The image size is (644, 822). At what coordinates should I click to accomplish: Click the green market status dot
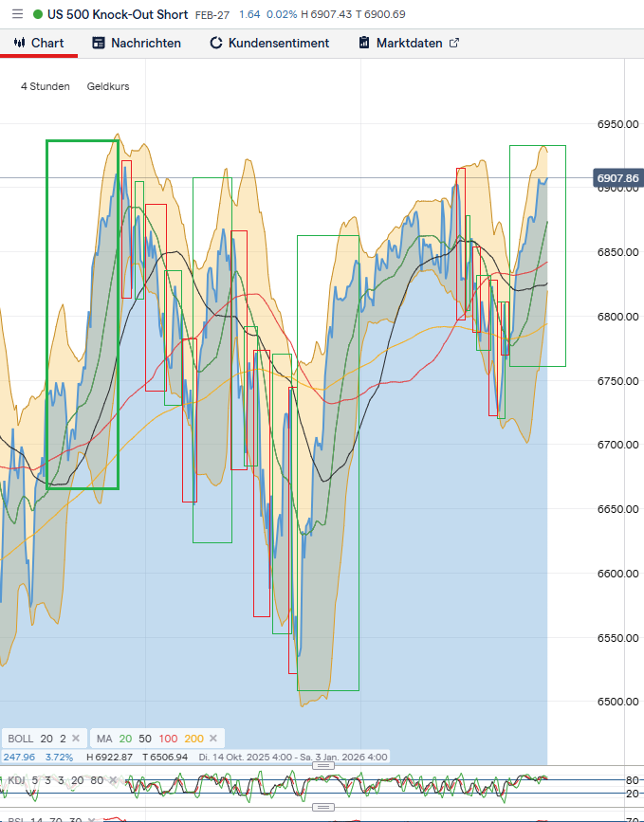coord(38,14)
